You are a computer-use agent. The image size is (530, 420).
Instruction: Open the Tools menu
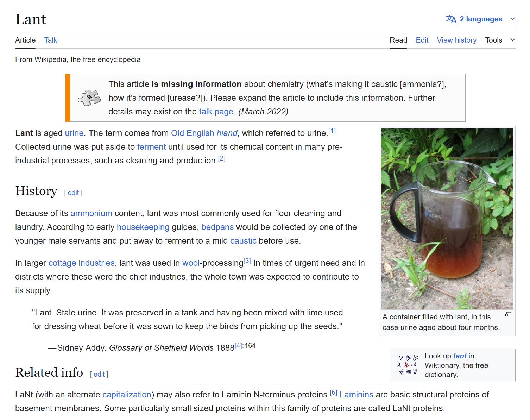coord(493,40)
